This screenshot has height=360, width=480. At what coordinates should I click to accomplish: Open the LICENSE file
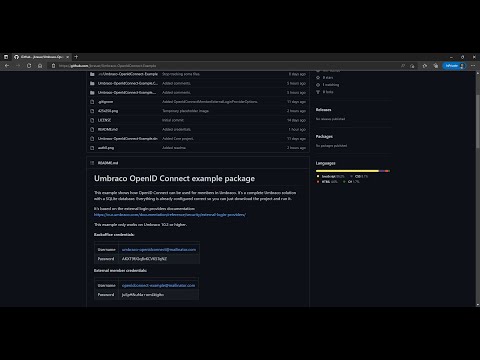[104, 120]
